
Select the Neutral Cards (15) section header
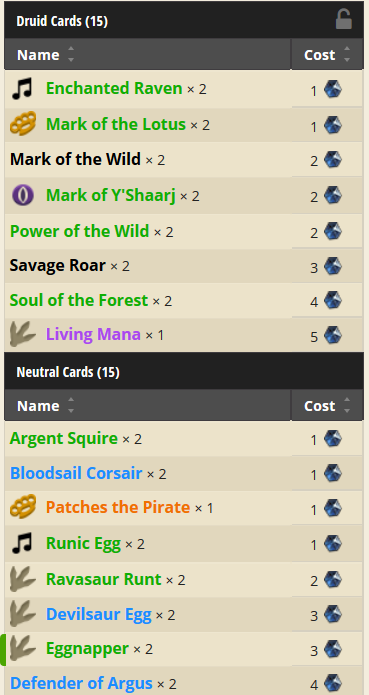click(184, 371)
